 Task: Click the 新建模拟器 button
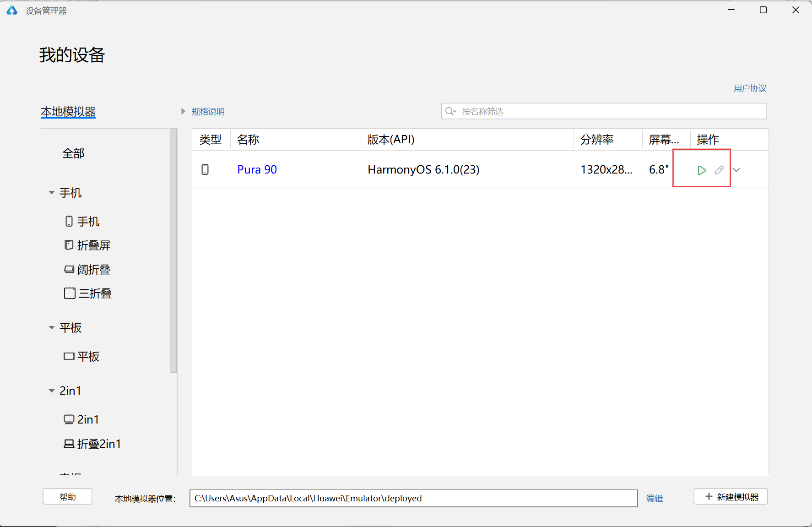[731, 497]
